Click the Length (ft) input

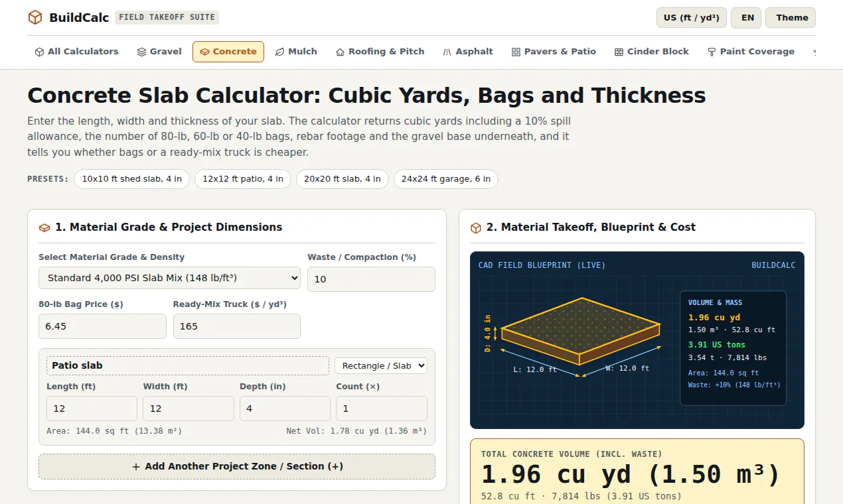pyautogui.click(x=92, y=409)
